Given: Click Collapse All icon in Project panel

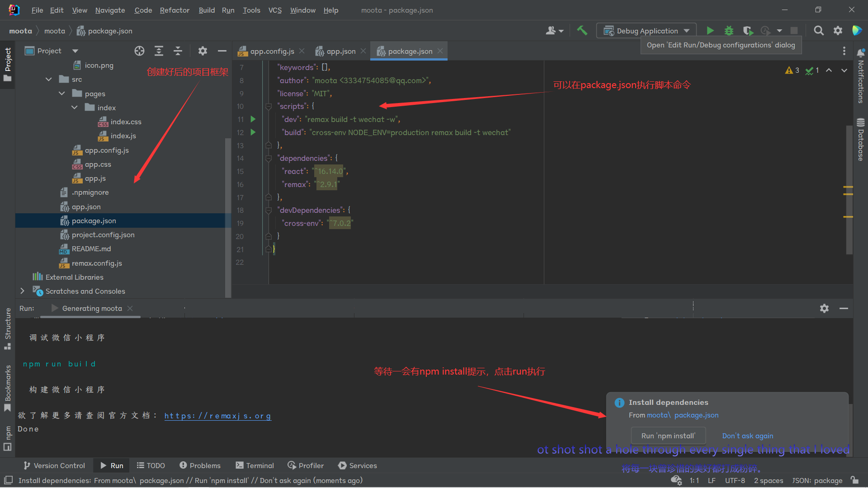Looking at the screenshot, I should tap(178, 51).
